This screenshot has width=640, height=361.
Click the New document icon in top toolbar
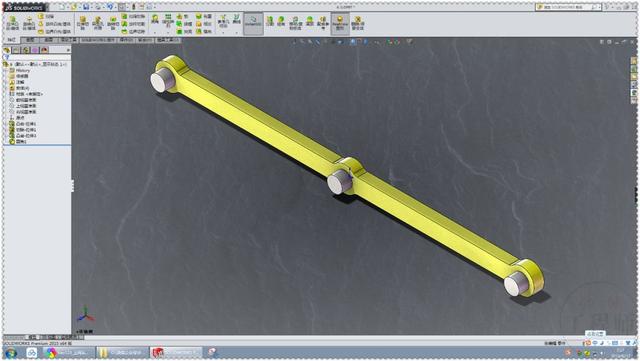point(62,7)
